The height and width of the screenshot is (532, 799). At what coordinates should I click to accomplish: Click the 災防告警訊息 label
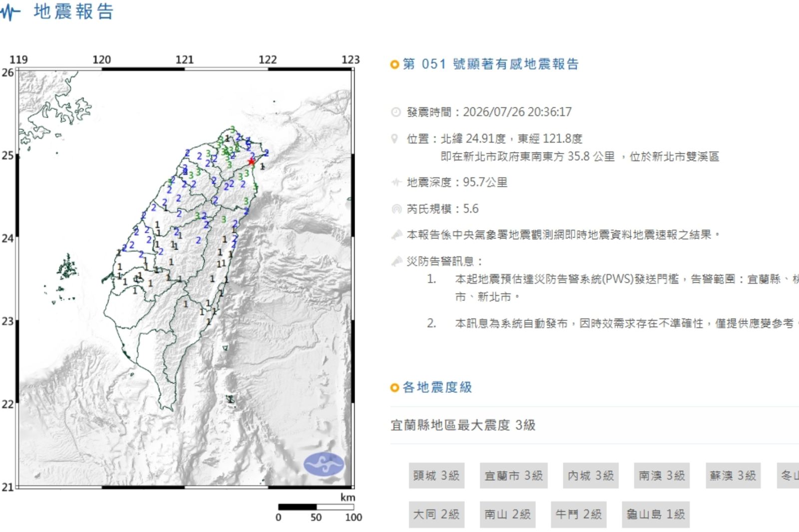point(444,261)
